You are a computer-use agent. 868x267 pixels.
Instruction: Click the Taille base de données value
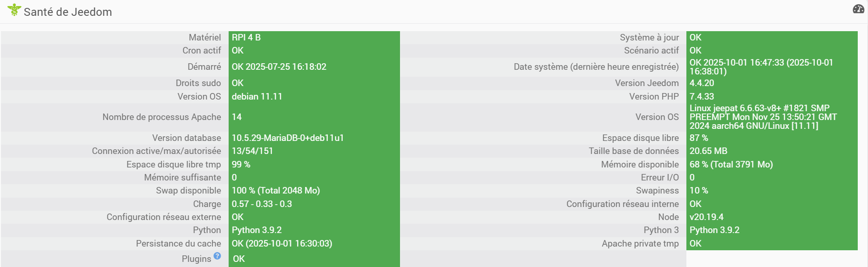708,151
